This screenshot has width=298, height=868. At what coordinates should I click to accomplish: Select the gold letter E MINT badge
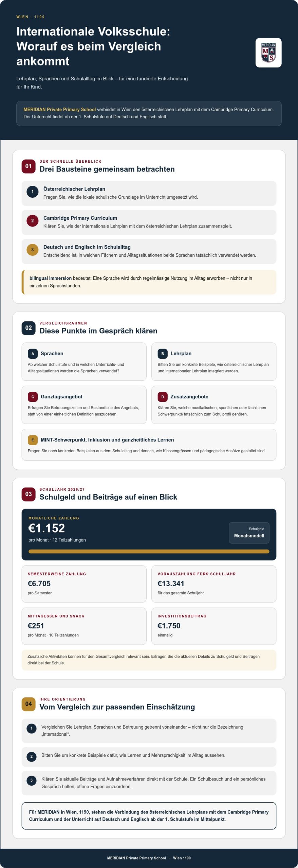[x=33, y=440]
